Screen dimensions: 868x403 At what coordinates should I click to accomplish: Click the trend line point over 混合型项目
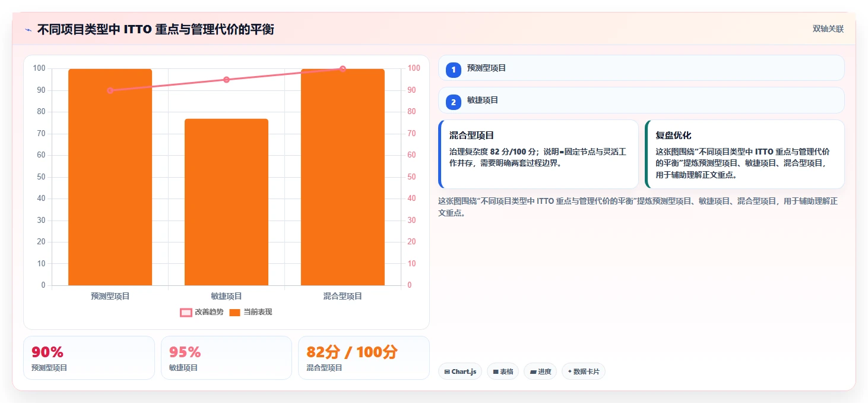tap(343, 69)
